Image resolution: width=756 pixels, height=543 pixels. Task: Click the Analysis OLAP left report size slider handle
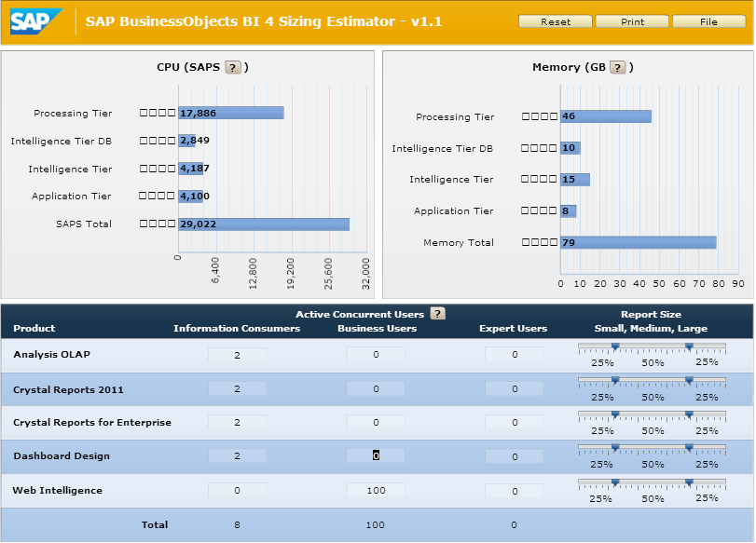(x=615, y=346)
